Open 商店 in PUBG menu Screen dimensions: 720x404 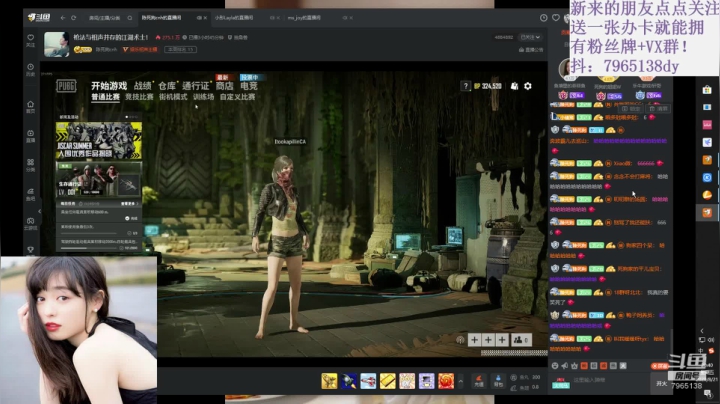click(225, 86)
